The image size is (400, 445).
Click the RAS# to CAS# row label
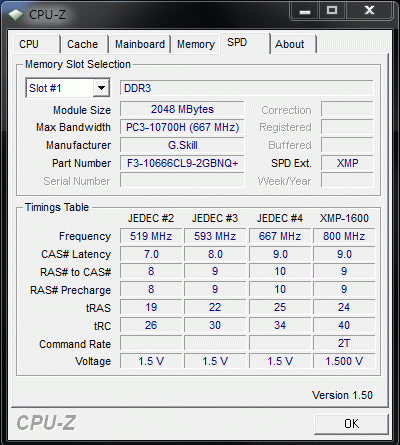click(75, 272)
